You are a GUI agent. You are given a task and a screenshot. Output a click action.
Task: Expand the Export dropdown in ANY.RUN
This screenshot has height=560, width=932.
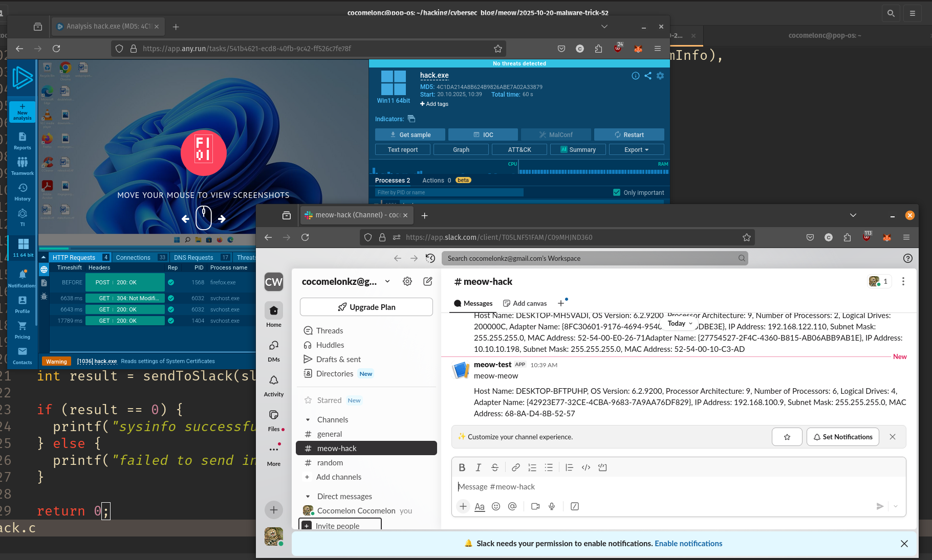[x=636, y=149]
